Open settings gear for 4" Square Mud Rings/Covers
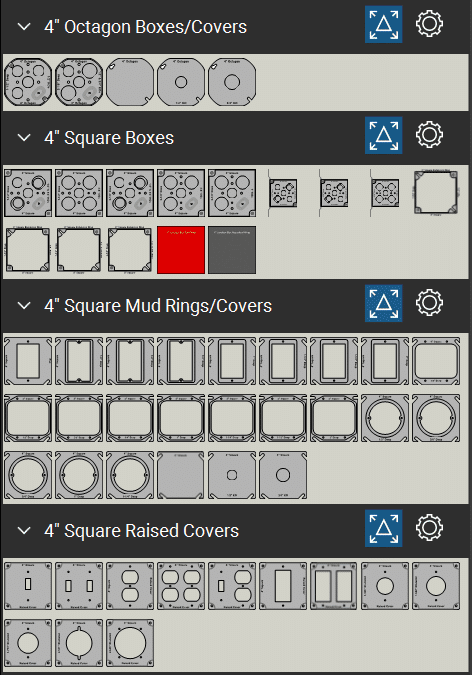 tap(429, 303)
